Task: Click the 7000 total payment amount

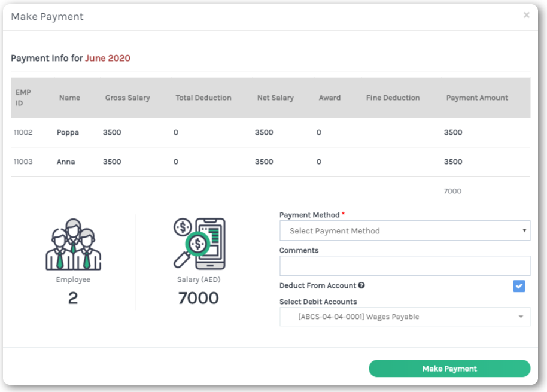Action: 452,192
